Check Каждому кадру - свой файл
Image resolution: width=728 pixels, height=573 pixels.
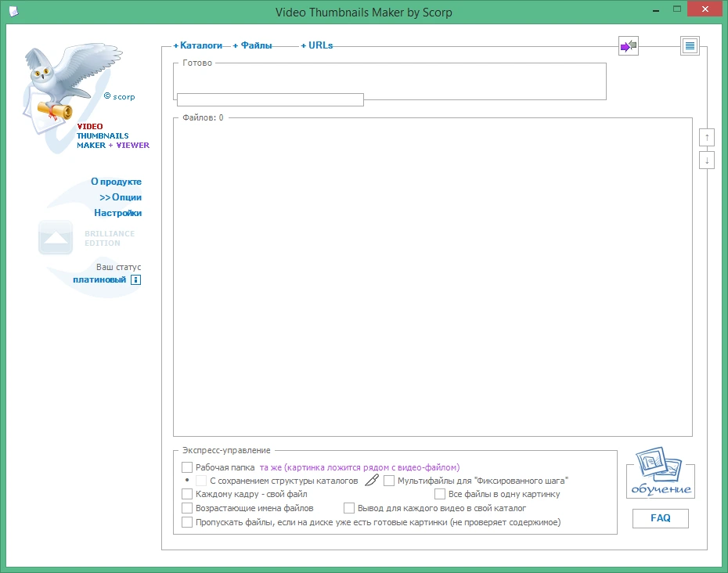[187, 494]
